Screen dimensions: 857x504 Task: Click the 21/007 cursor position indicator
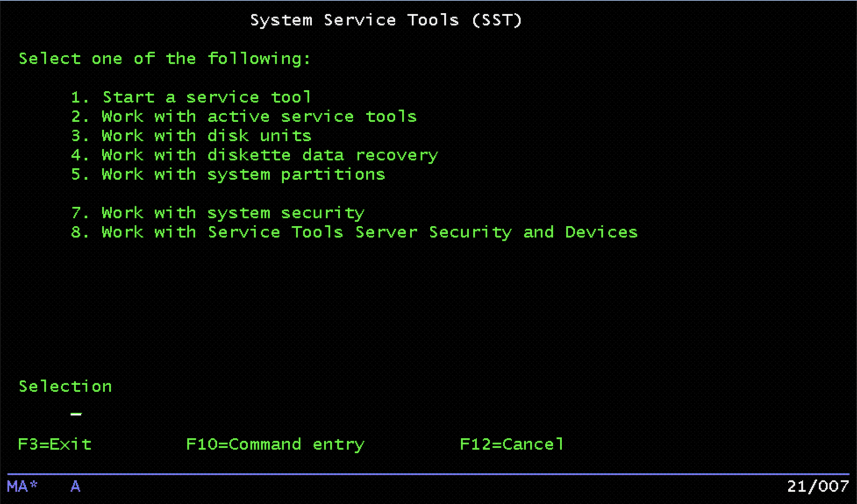818,486
